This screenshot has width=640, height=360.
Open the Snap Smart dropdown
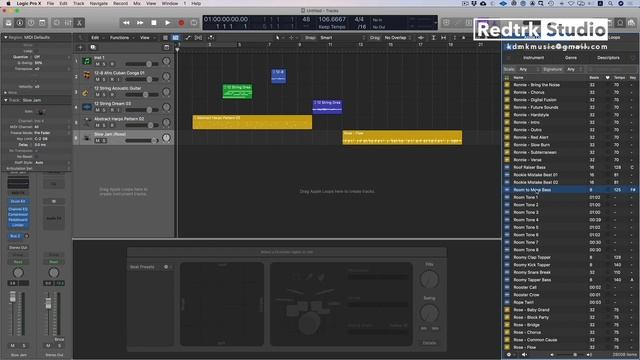pyautogui.click(x=342, y=38)
